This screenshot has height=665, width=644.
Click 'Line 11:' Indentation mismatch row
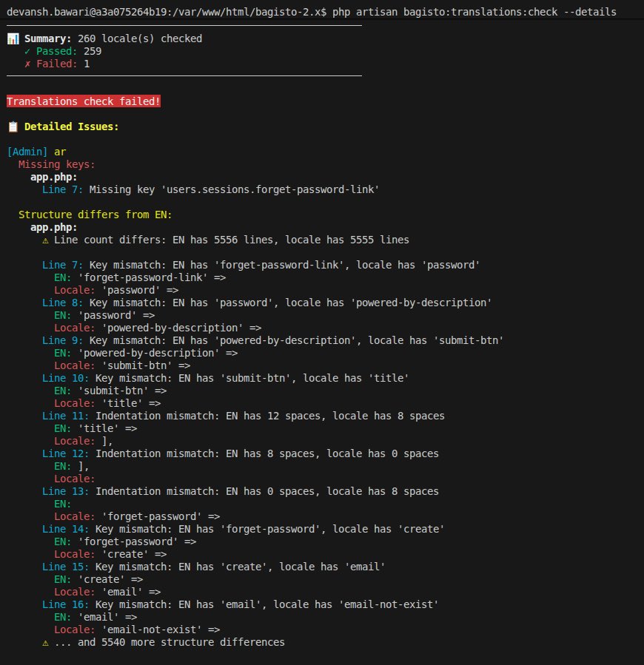[244, 416]
